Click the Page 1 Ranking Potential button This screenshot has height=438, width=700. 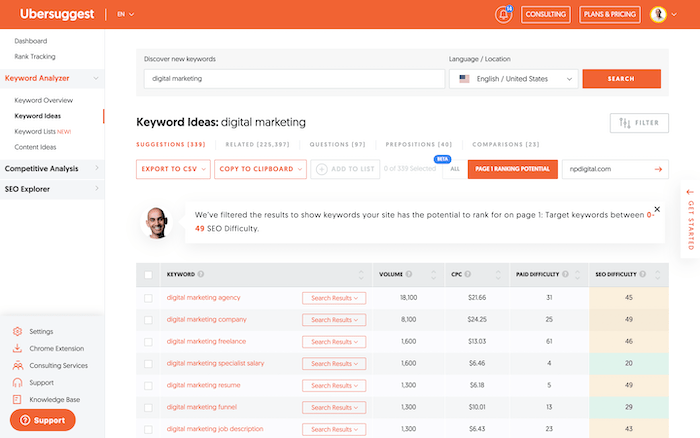point(512,169)
